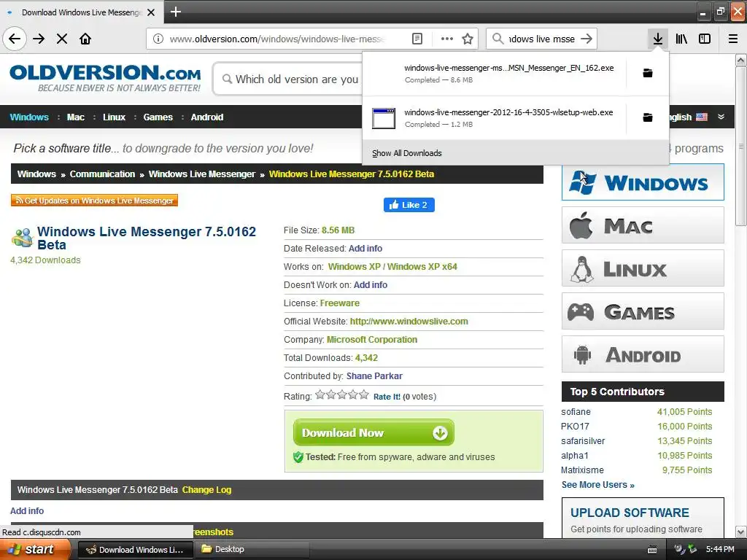The width and height of the screenshot is (747, 560).
Task: Open the wlsetup-web.exe downloaded file
Action: coord(494,117)
